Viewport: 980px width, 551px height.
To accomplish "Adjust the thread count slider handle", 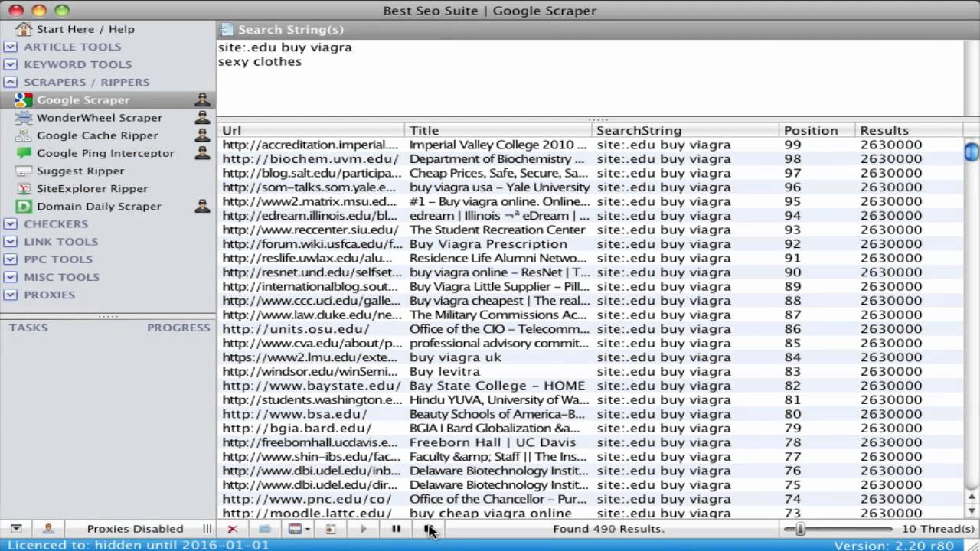I will tap(800, 529).
